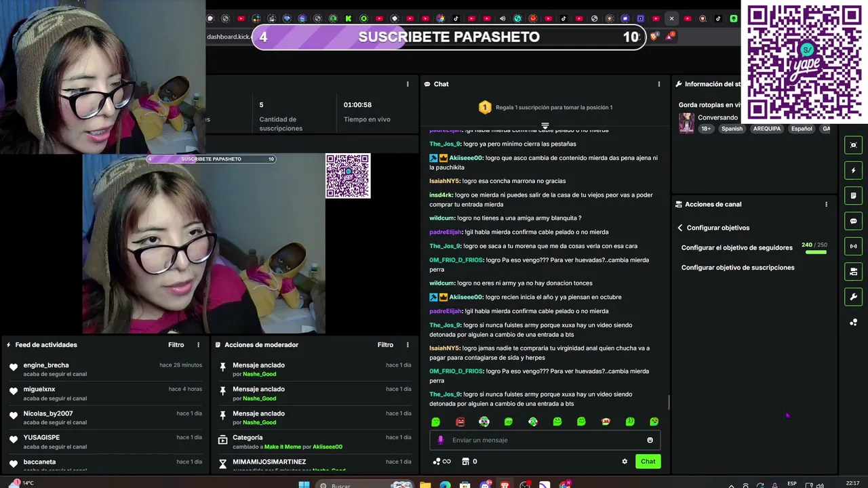Open the stats panel three-dot menu

pyautogui.click(x=408, y=84)
